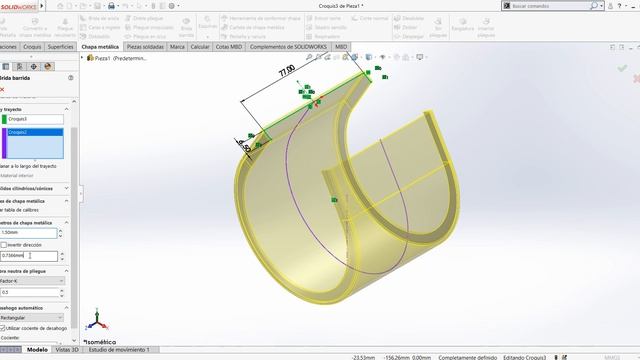Collapse the perfil y trayecto section

tap(67, 109)
